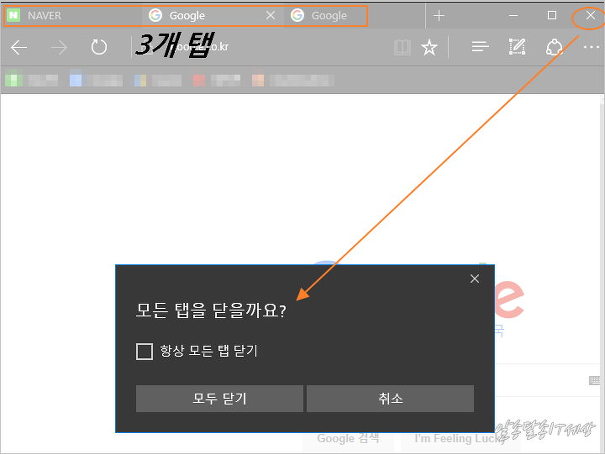Click the first favorites bar bookmark
Image resolution: width=605 pixels, height=454 pixels.
tap(30, 79)
